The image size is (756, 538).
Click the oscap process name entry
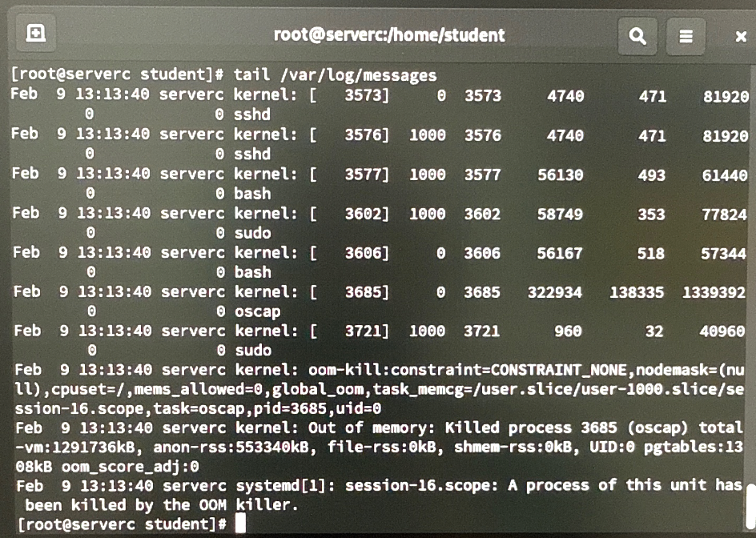(257, 311)
